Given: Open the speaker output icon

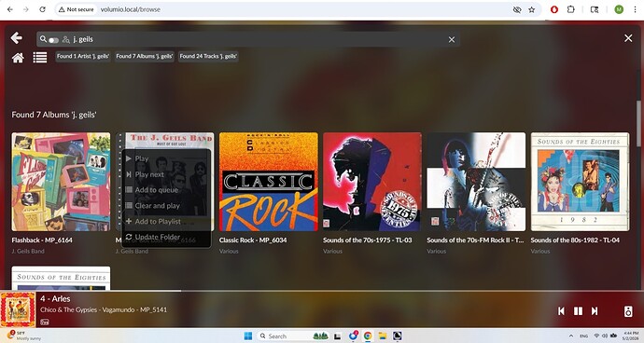Looking at the screenshot, I should tap(628, 311).
